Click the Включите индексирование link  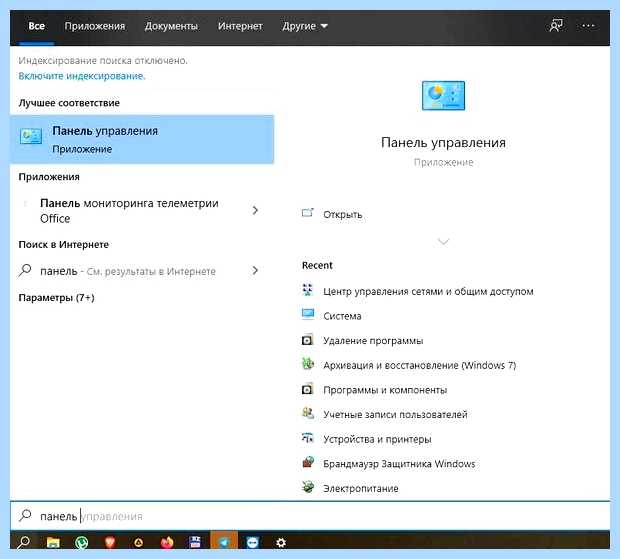point(82,76)
